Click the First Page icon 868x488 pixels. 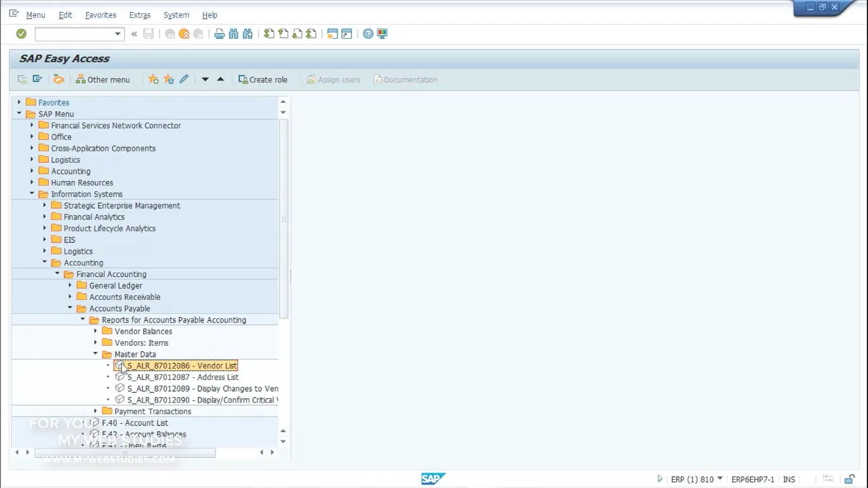269,34
